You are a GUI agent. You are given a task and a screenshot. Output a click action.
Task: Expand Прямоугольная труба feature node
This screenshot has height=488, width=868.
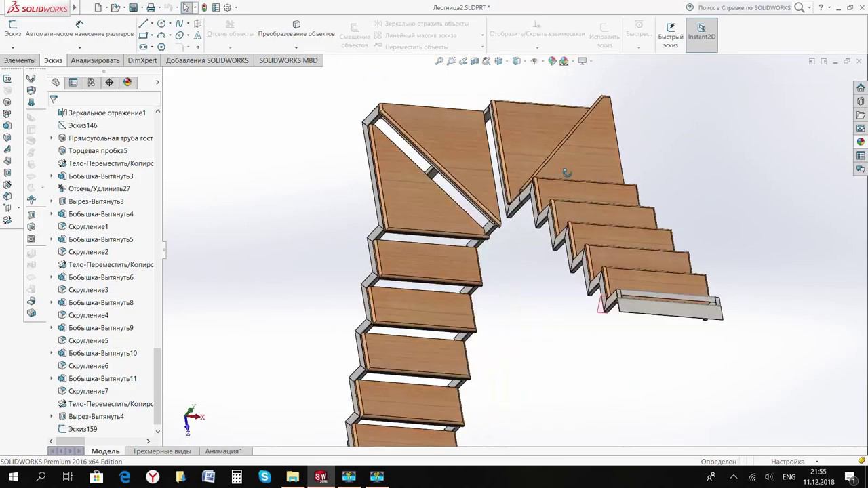coord(52,138)
